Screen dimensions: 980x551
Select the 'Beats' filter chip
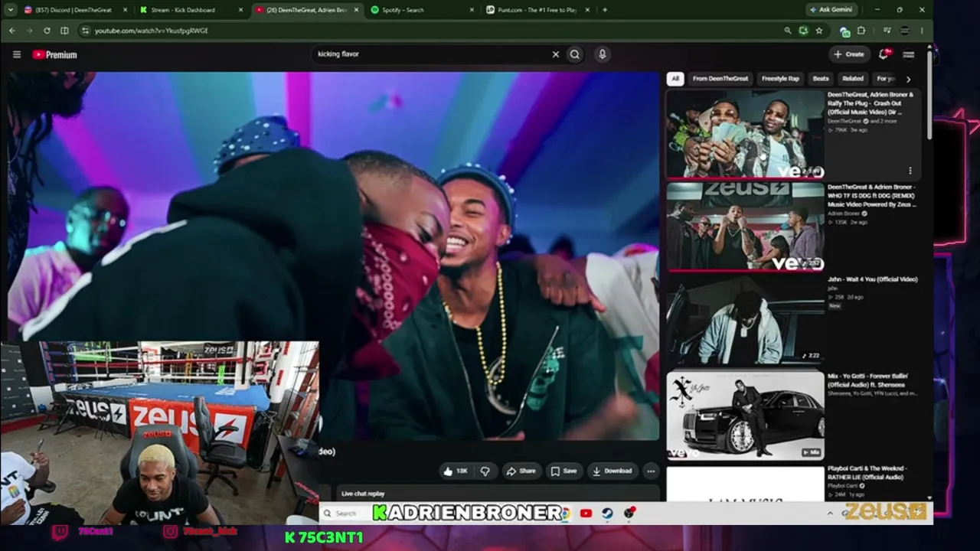pos(821,78)
